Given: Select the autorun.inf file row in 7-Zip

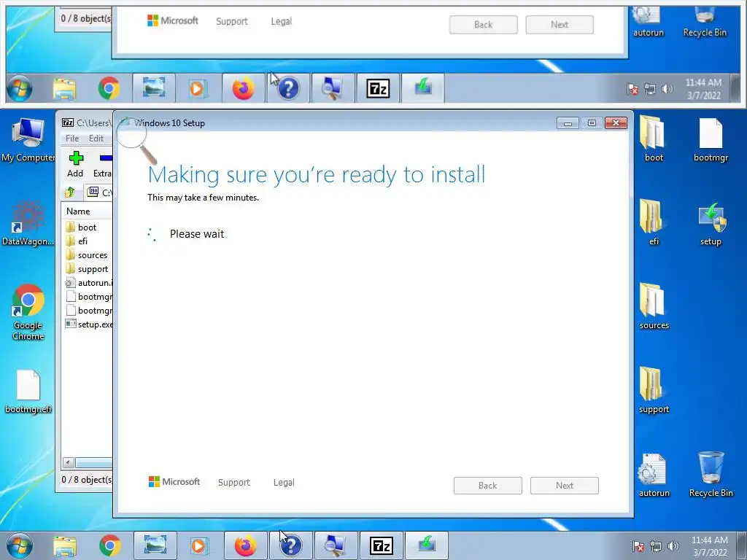Looking at the screenshot, I should point(88,283).
